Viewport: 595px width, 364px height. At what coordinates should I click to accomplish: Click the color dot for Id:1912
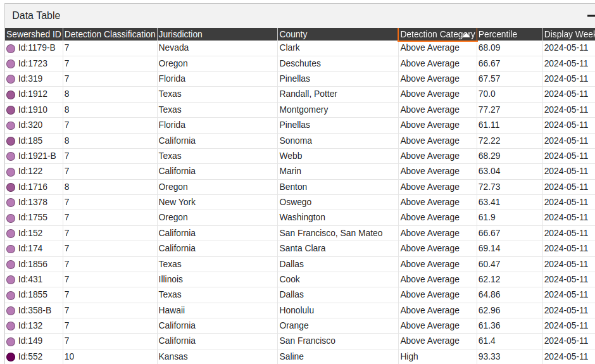[x=11, y=94]
